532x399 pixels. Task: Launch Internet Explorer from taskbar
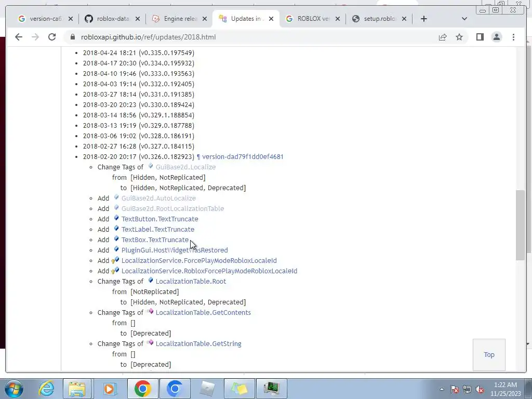pyautogui.click(x=46, y=389)
